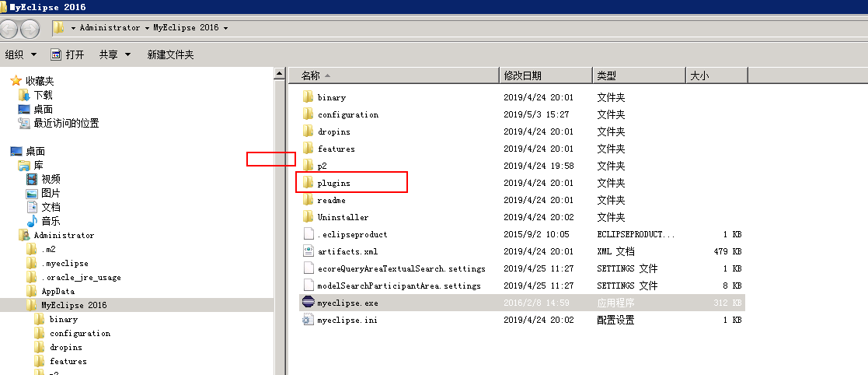Image resolution: width=868 pixels, height=375 pixels.
Task: Click the 2019/5/3 15:27 date cell
Action: pyautogui.click(x=536, y=114)
